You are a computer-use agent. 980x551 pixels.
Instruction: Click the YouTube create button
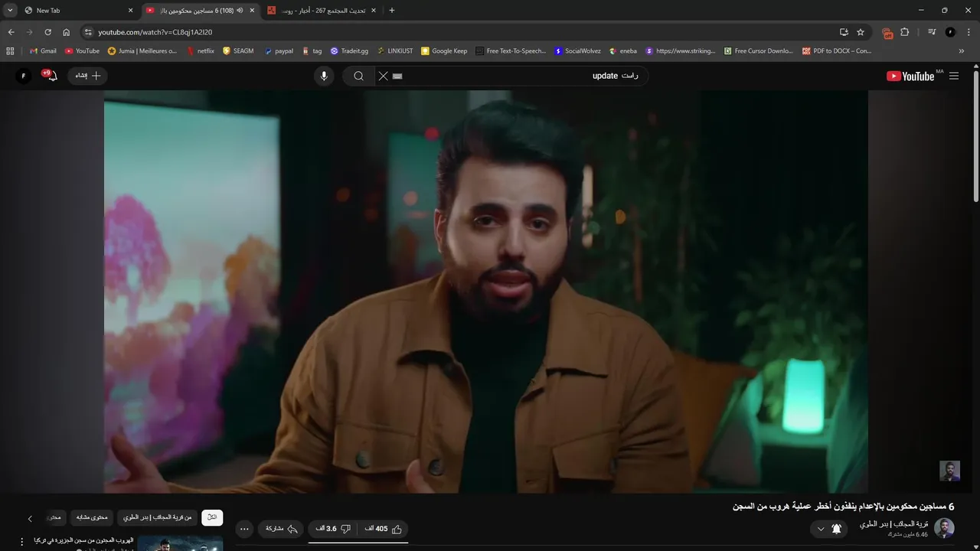coord(87,76)
